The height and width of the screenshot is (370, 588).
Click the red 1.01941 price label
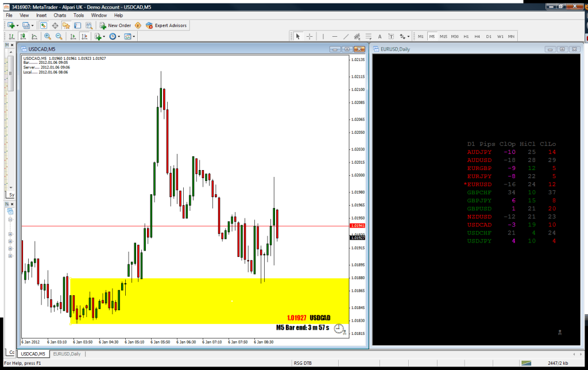[357, 226]
